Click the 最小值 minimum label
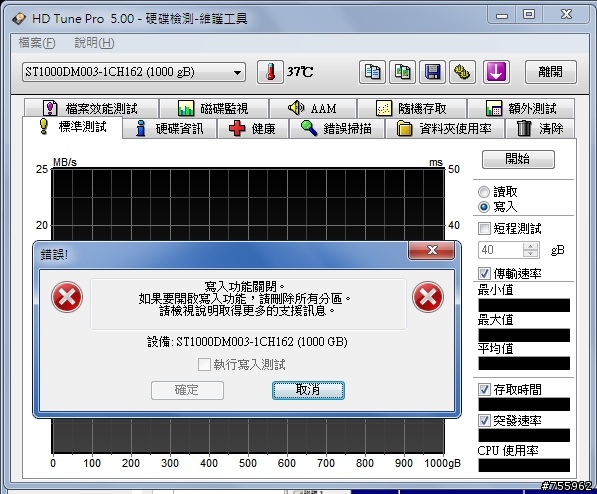The image size is (597, 494). coord(495,290)
